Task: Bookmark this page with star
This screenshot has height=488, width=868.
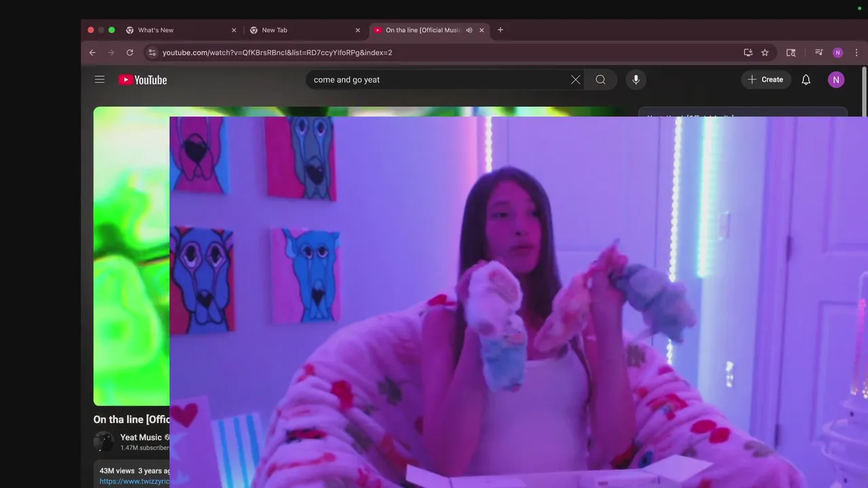Action: [765, 52]
